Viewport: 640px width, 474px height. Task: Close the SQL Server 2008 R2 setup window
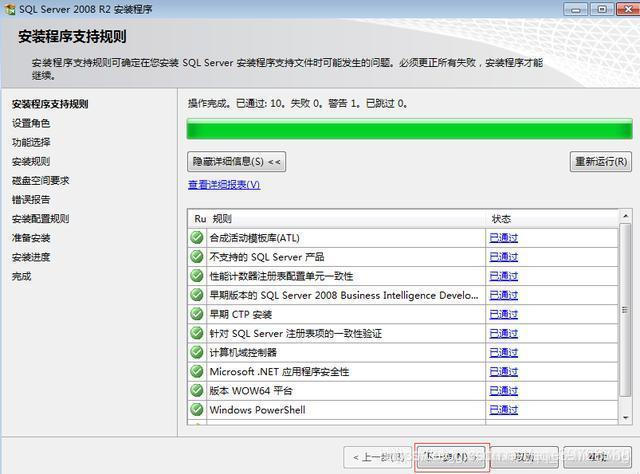(628, 9)
